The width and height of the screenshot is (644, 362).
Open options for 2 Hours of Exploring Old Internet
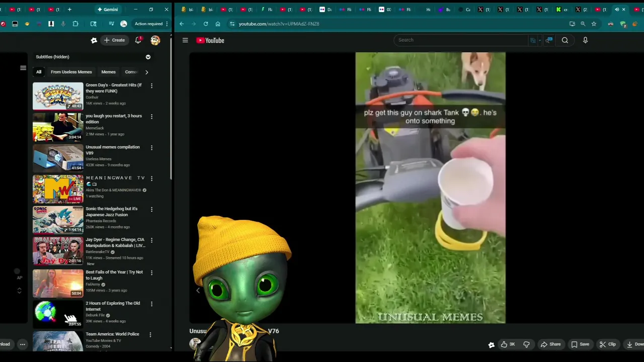click(x=151, y=304)
